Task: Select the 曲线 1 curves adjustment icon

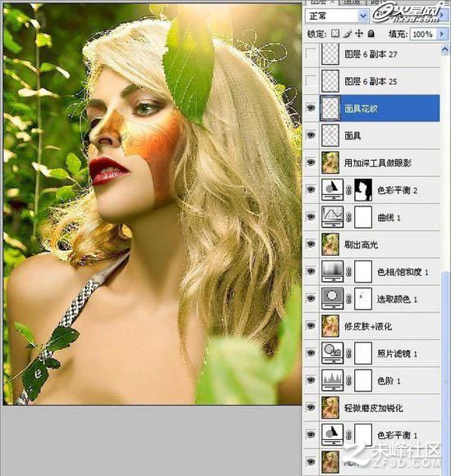Action: [x=332, y=217]
